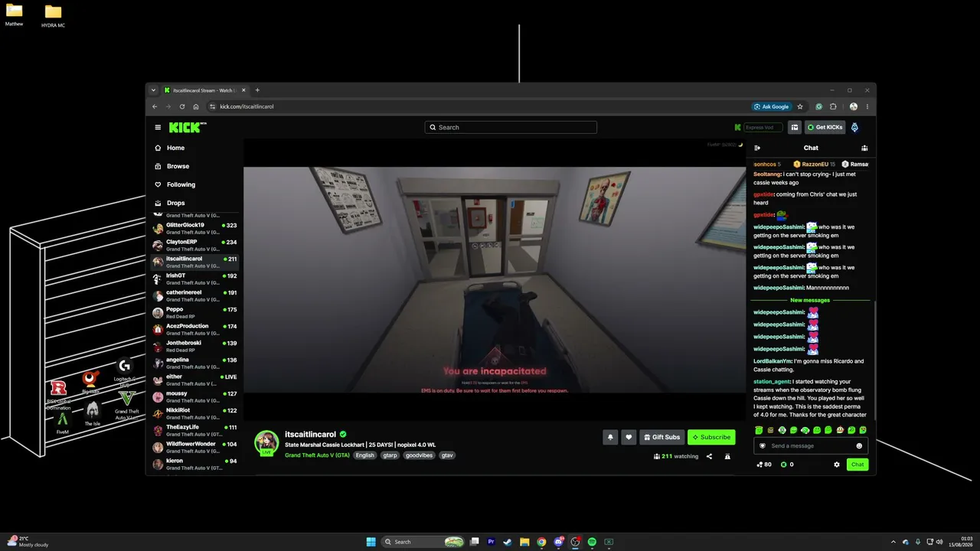Go to Home in Kick sidebar

(x=175, y=148)
